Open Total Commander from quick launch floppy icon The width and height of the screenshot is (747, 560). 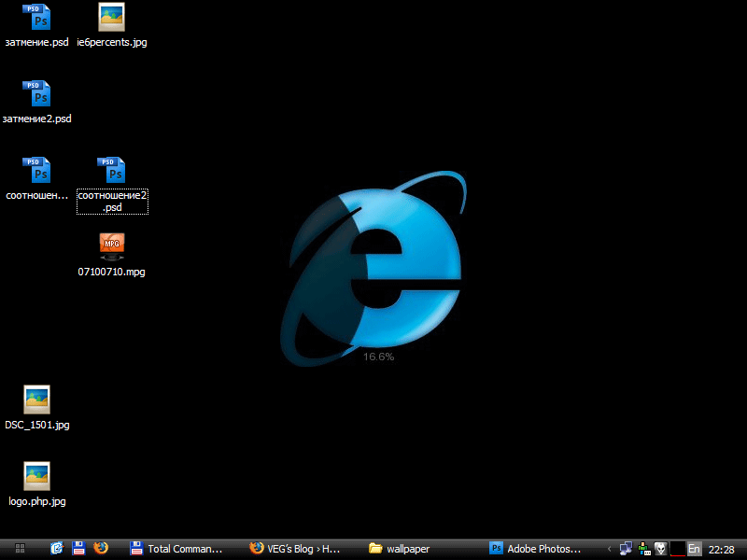(79, 549)
